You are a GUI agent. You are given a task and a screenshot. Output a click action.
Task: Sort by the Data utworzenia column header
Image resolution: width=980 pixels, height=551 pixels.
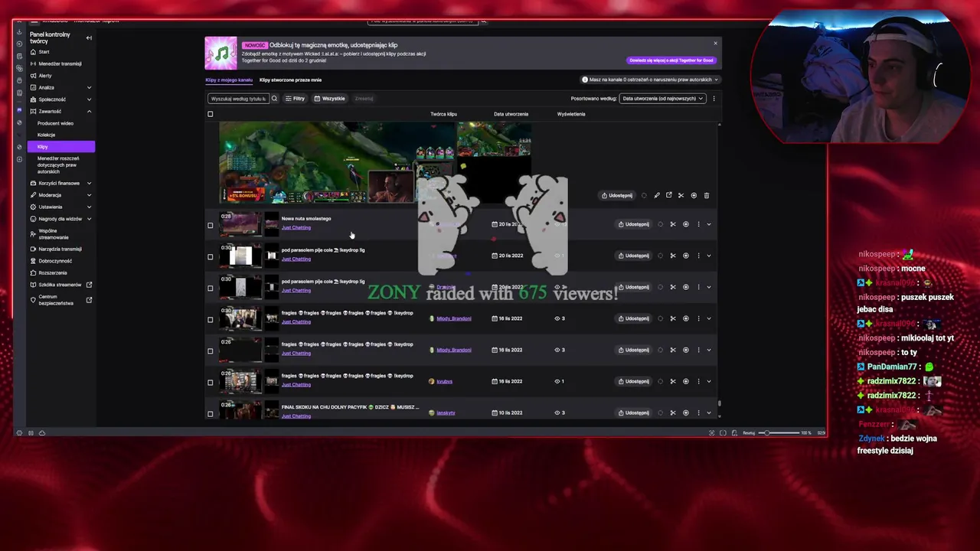click(x=511, y=114)
